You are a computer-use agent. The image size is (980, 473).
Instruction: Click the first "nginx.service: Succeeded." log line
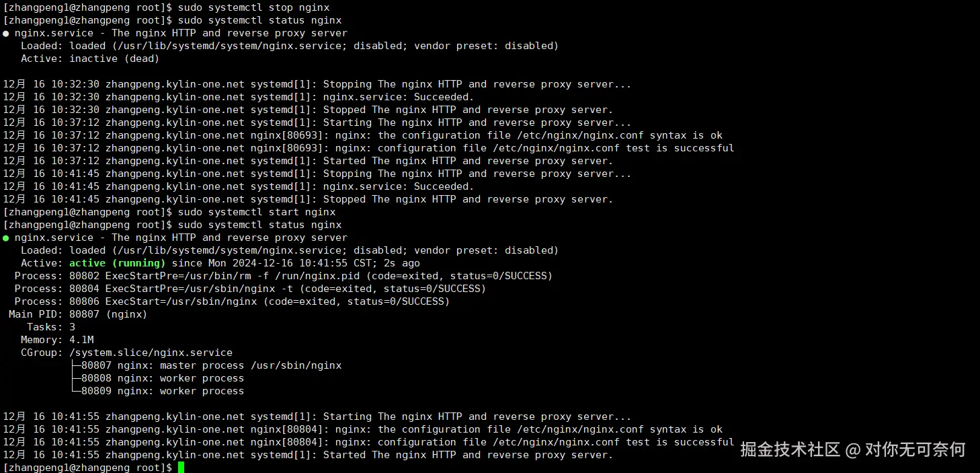point(398,97)
